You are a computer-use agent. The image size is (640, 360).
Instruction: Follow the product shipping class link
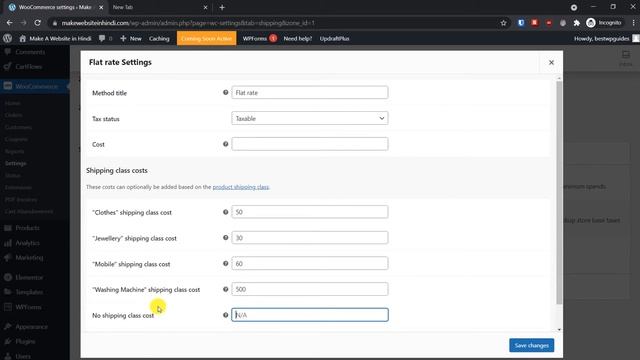click(x=241, y=187)
